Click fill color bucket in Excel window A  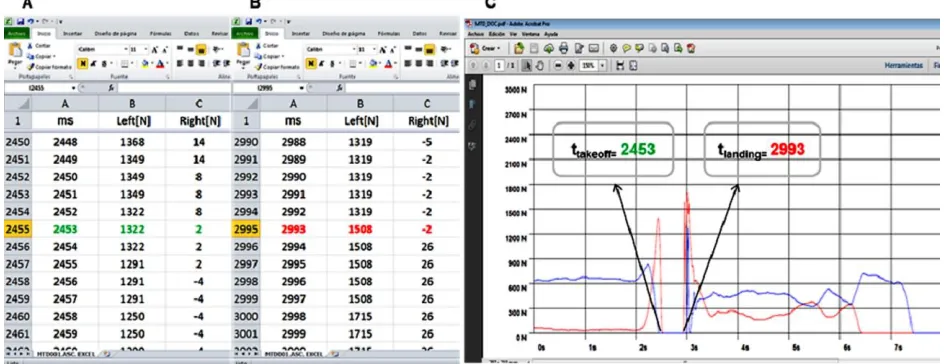click(x=145, y=64)
